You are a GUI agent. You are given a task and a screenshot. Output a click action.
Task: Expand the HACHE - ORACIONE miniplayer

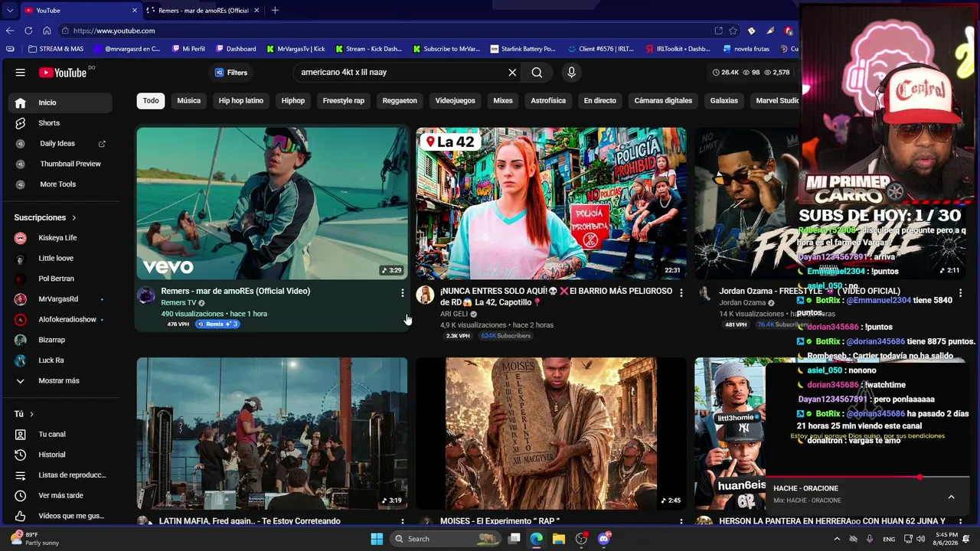coord(951,497)
